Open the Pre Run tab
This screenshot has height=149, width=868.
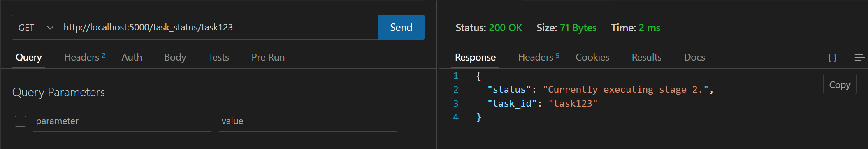point(268,57)
